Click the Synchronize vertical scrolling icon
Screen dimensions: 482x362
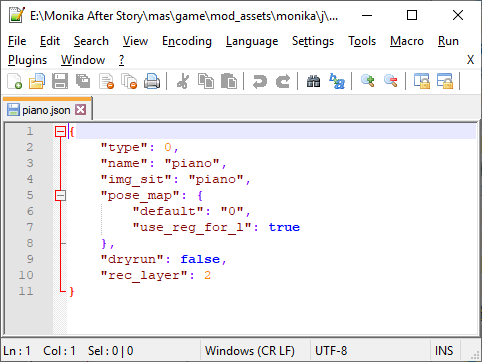422,81
